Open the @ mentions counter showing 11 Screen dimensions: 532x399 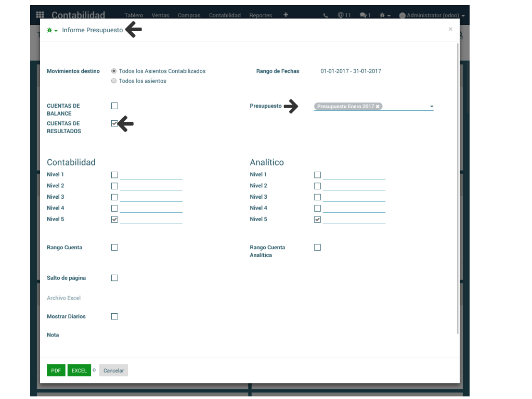(344, 15)
